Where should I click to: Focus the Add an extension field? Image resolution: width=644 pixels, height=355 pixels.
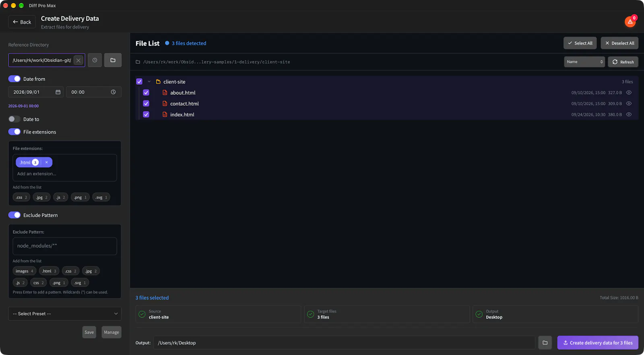pyautogui.click(x=65, y=174)
